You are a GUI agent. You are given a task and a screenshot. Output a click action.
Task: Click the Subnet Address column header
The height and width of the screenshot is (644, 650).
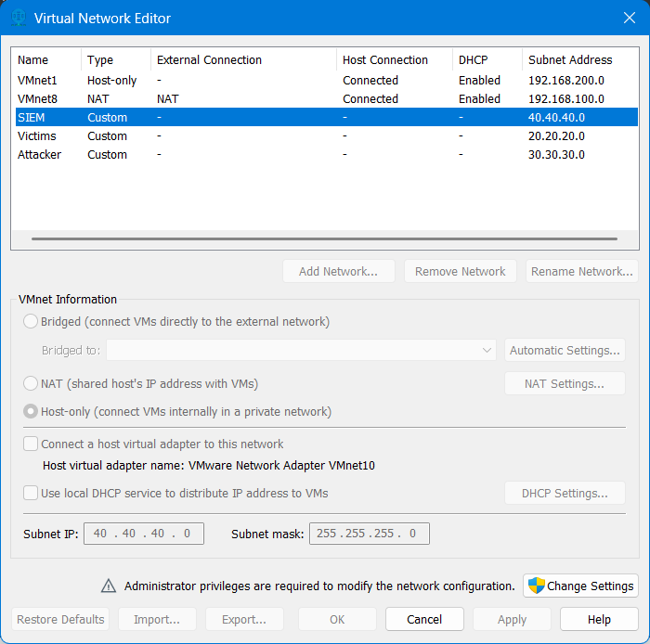point(570,60)
